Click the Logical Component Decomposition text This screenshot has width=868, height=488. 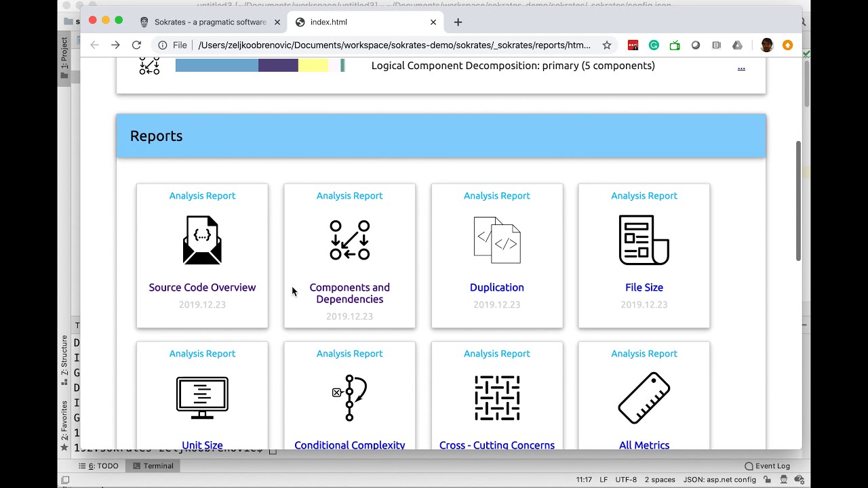(x=513, y=66)
